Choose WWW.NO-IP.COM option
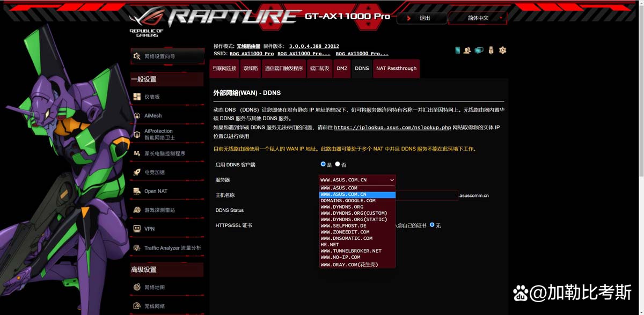The image size is (644, 315). [357, 257]
